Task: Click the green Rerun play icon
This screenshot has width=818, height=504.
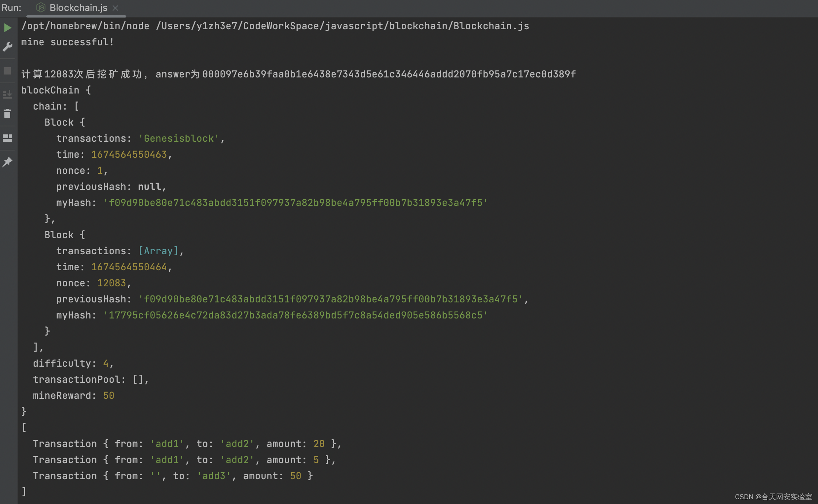Action: [7, 28]
